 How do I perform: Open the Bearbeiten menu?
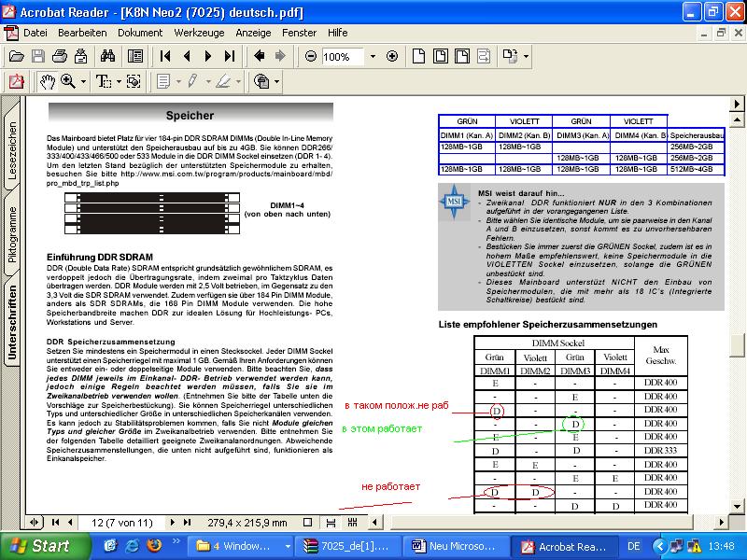point(82,33)
